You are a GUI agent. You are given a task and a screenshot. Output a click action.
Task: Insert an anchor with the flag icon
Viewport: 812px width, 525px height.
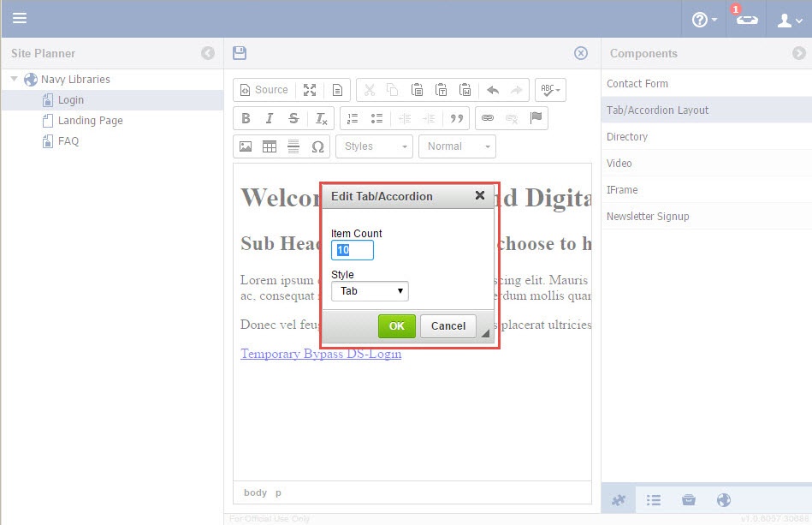coord(536,118)
